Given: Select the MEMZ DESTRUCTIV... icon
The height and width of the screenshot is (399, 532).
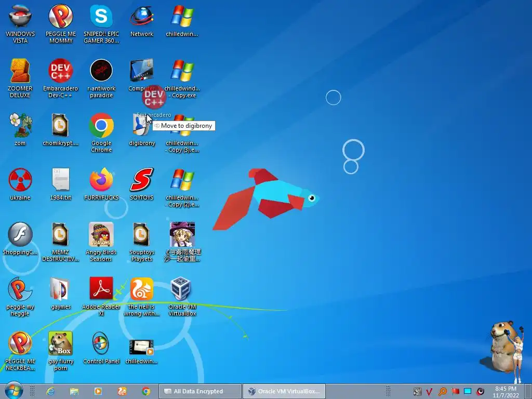Looking at the screenshot, I should [60, 242].
